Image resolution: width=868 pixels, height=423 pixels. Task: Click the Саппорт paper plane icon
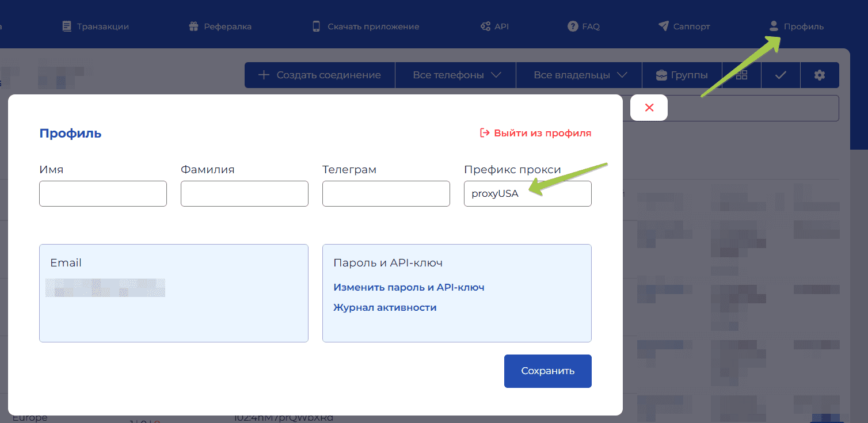664,26
